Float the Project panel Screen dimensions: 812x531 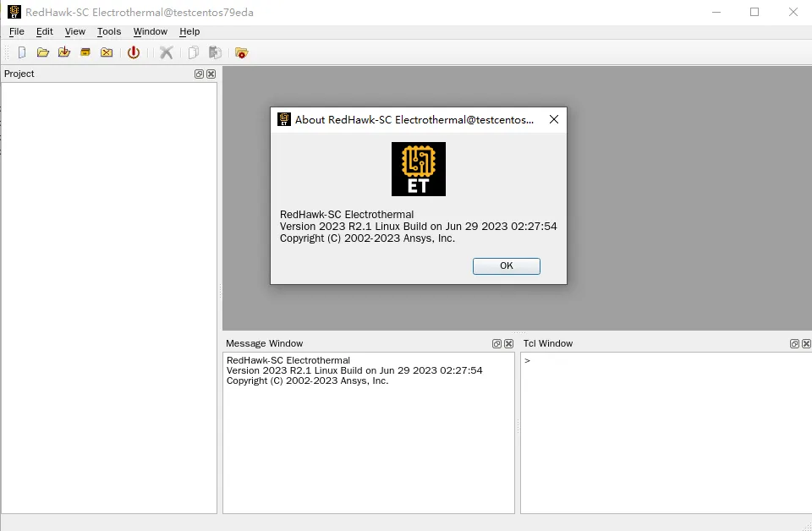(x=199, y=74)
